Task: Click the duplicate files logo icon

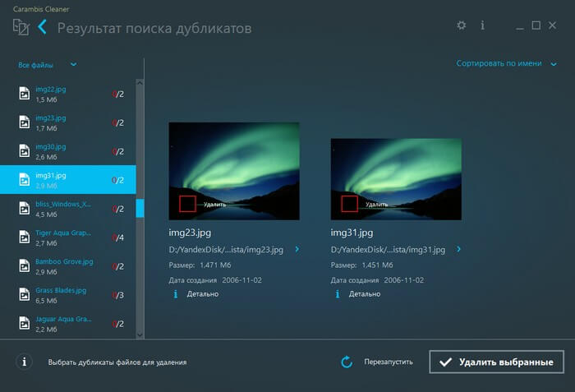Action: pos(21,27)
